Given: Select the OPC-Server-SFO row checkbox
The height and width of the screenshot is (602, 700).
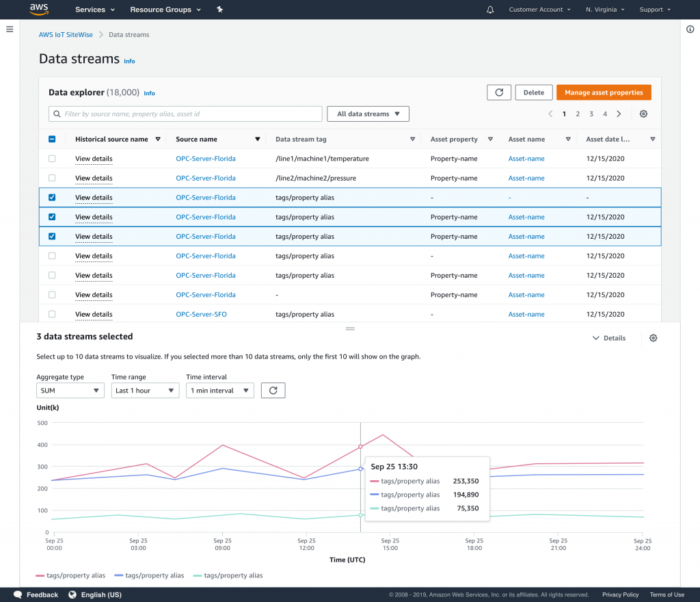Looking at the screenshot, I should click(53, 315).
